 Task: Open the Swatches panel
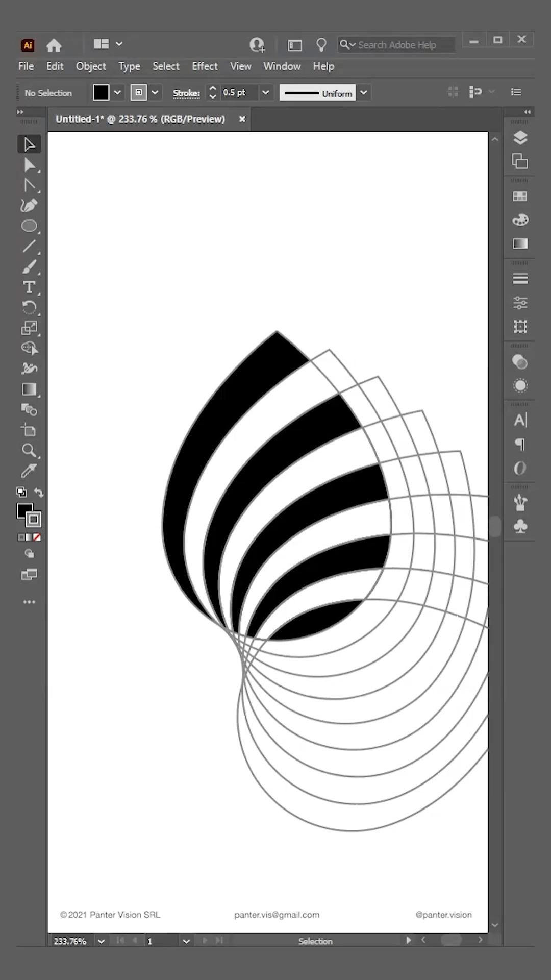(x=520, y=197)
